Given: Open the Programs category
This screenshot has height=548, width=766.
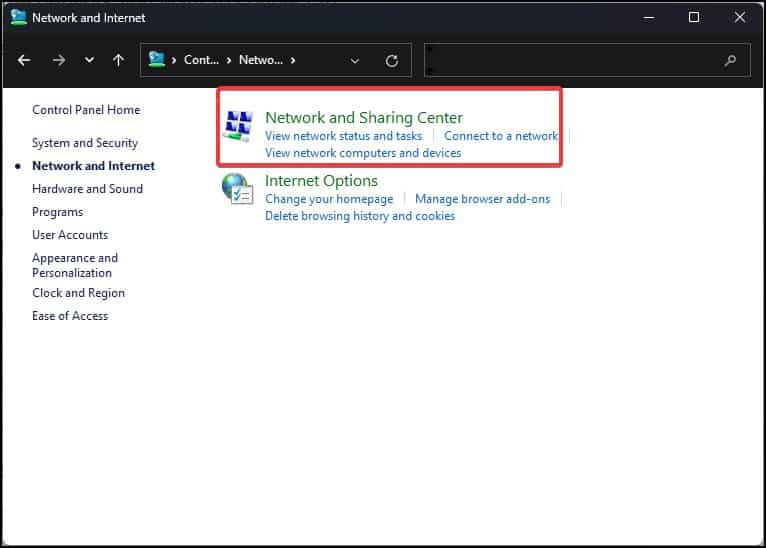Looking at the screenshot, I should coord(58,212).
